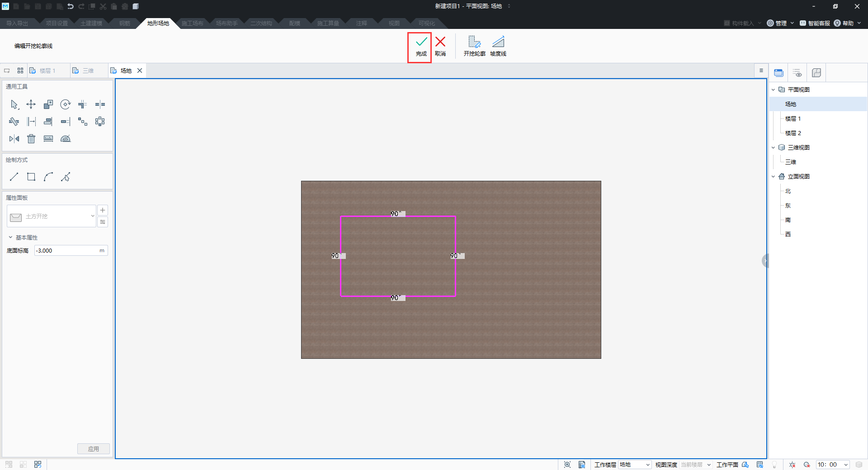Image resolution: width=868 pixels, height=470 pixels.
Task: Select the 开挖轮廓 tool
Action: pos(474,47)
